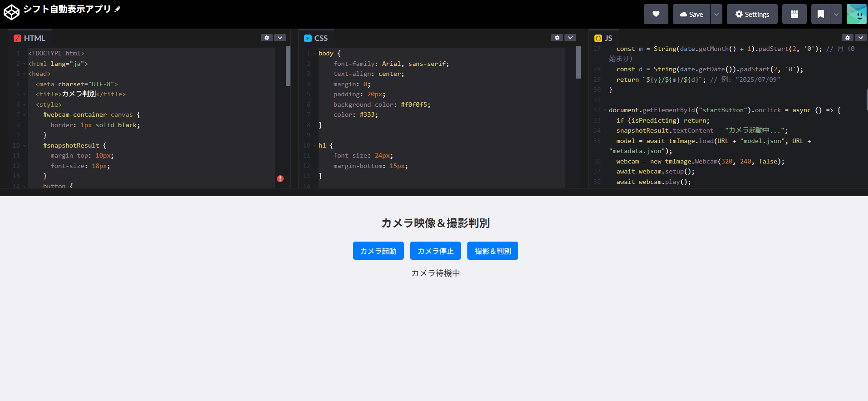The width and height of the screenshot is (868, 401).
Task: Open the Save options dropdown arrow
Action: pos(716,14)
